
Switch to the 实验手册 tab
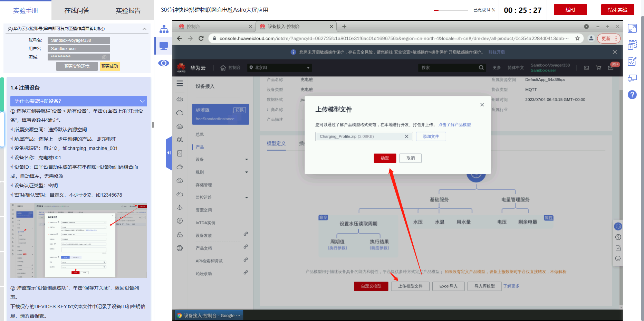click(26, 10)
